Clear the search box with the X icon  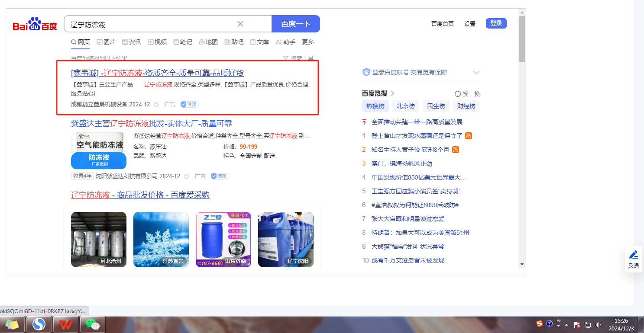(x=240, y=24)
